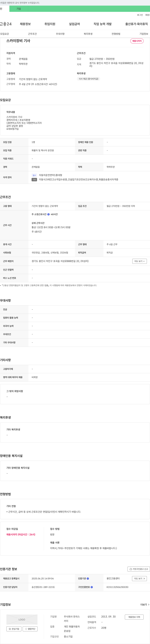Viewport: 150px width, 644px height.
Task: Click the 용인고용센터 text
Action: click(x=113, y=579)
